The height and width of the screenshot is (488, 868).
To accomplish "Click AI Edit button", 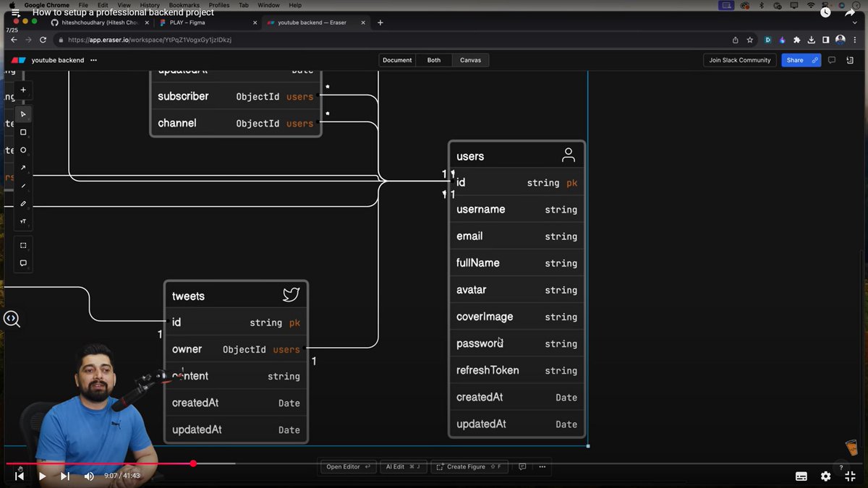I will 403,467.
